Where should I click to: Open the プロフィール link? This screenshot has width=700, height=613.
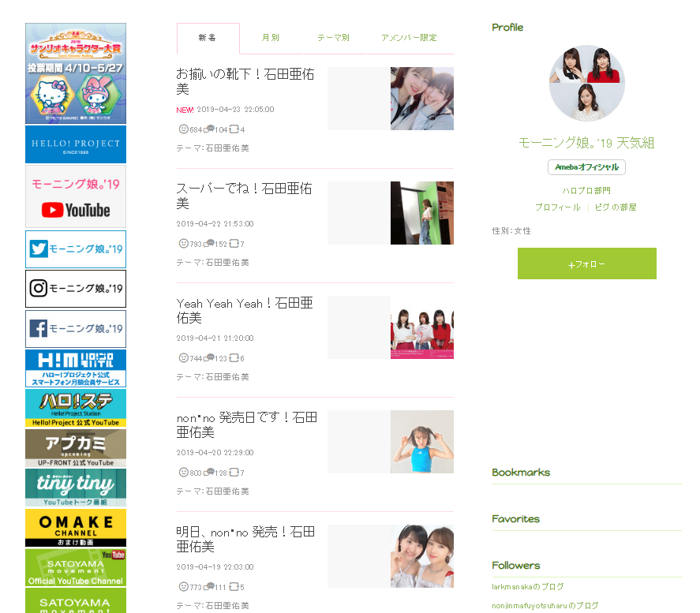[558, 207]
